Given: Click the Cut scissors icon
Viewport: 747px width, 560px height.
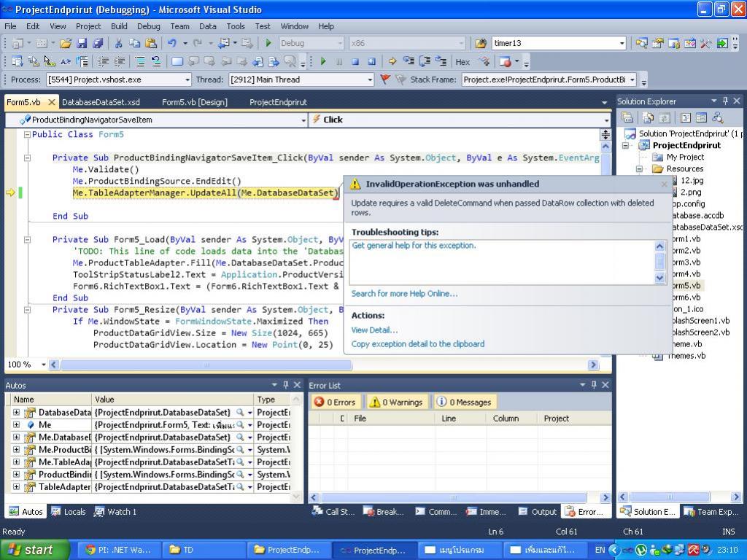Looking at the screenshot, I should click(x=118, y=44).
